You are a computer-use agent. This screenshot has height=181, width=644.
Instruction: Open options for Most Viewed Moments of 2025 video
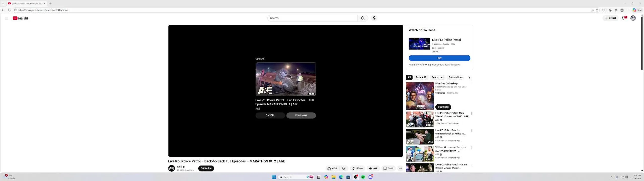coord(472,114)
